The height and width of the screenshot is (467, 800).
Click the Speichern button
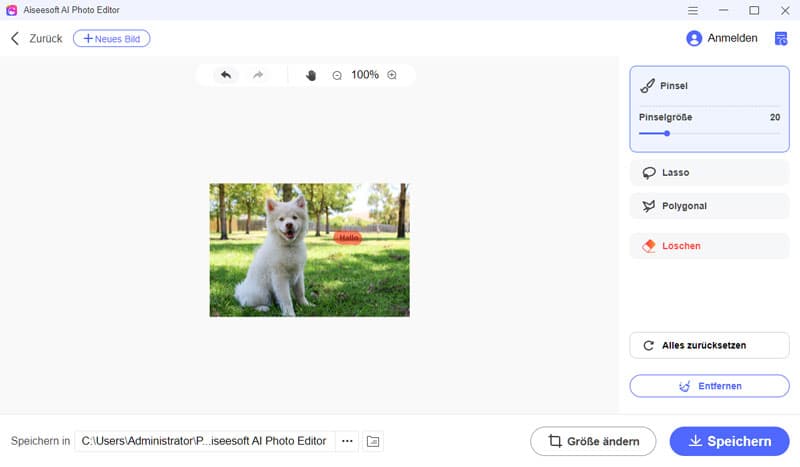[729, 441]
